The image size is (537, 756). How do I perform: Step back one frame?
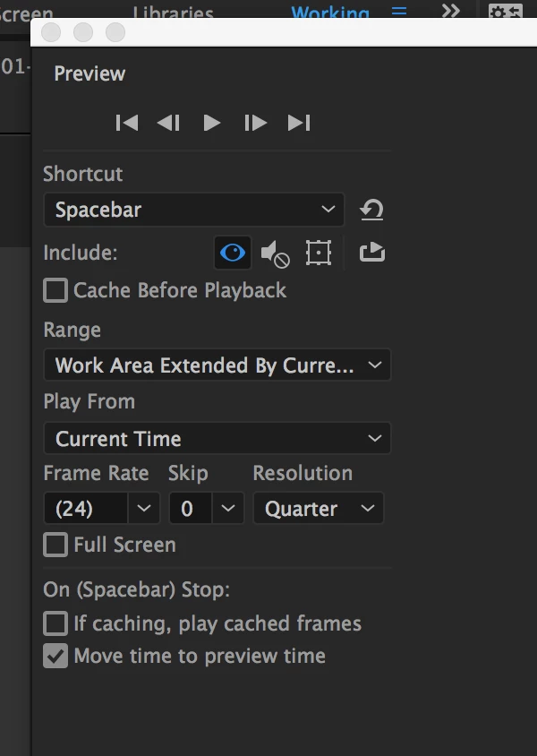click(168, 123)
